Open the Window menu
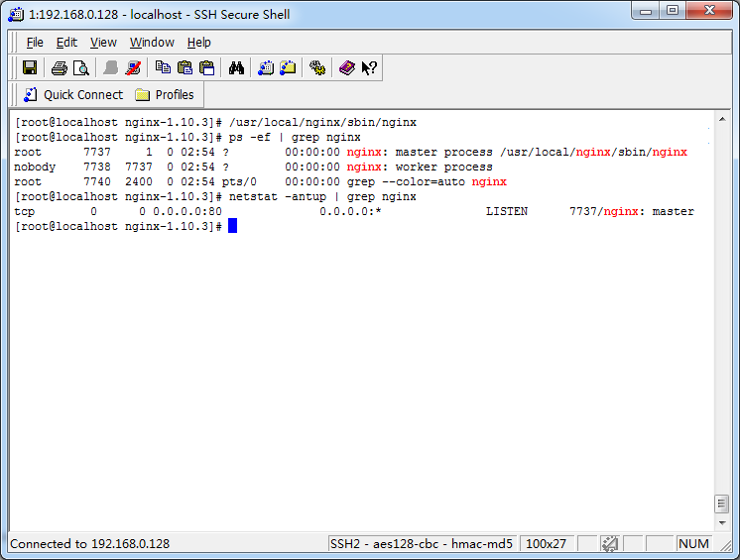Image resolution: width=740 pixels, height=560 pixels. click(x=152, y=43)
